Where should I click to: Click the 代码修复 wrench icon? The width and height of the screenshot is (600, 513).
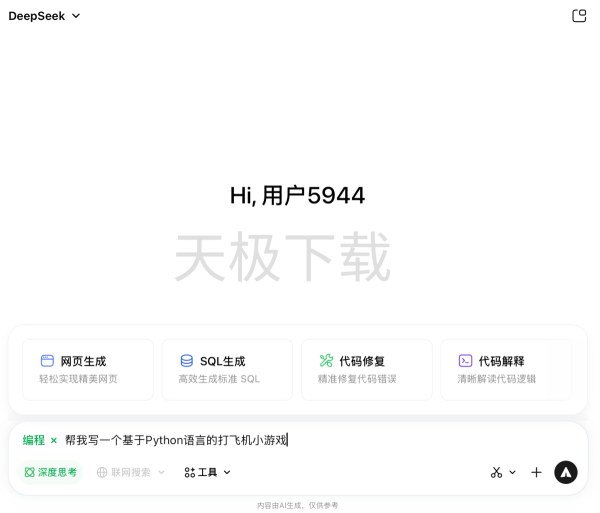point(326,361)
